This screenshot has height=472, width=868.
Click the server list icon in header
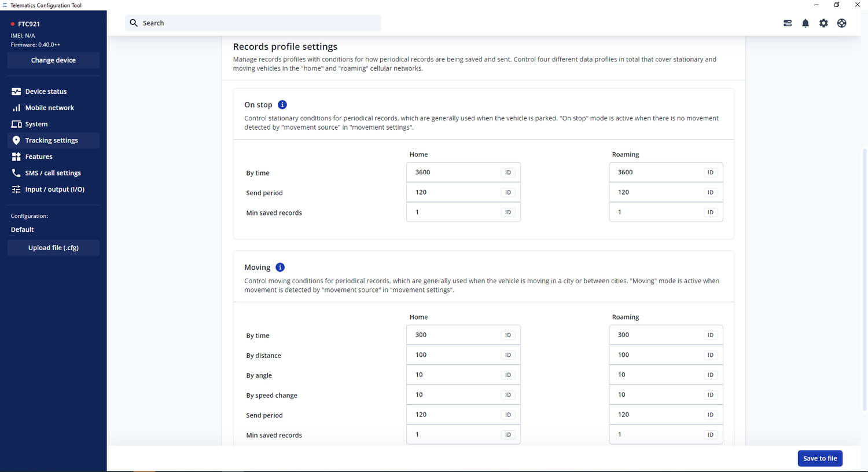pos(787,23)
